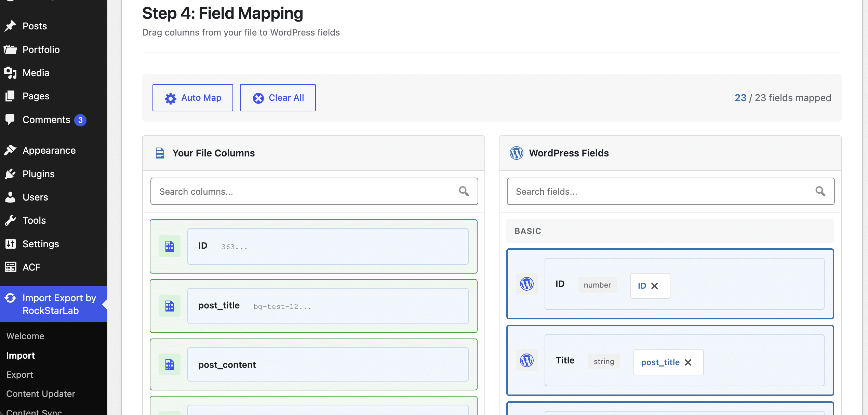The height and width of the screenshot is (415, 868).
Task: Click the Auto Map button
Action: 193,98
